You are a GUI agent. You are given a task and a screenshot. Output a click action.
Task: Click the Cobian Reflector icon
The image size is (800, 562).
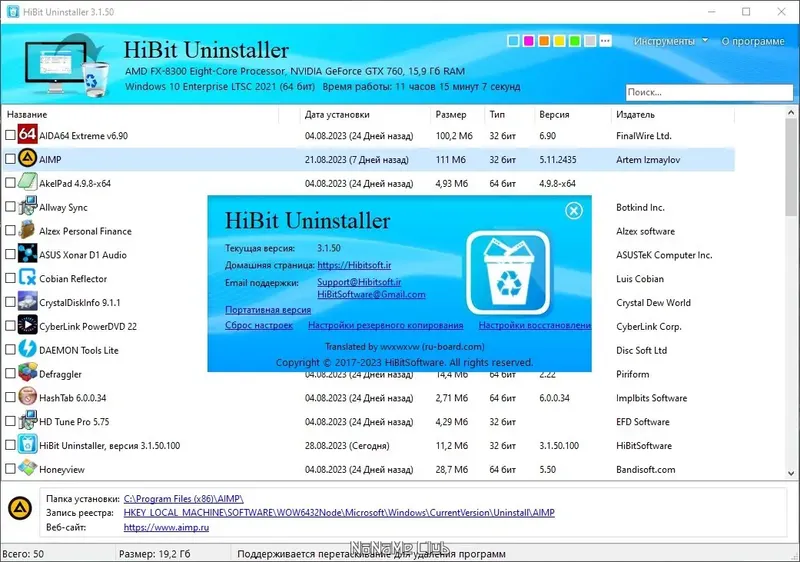coord(27,278)
